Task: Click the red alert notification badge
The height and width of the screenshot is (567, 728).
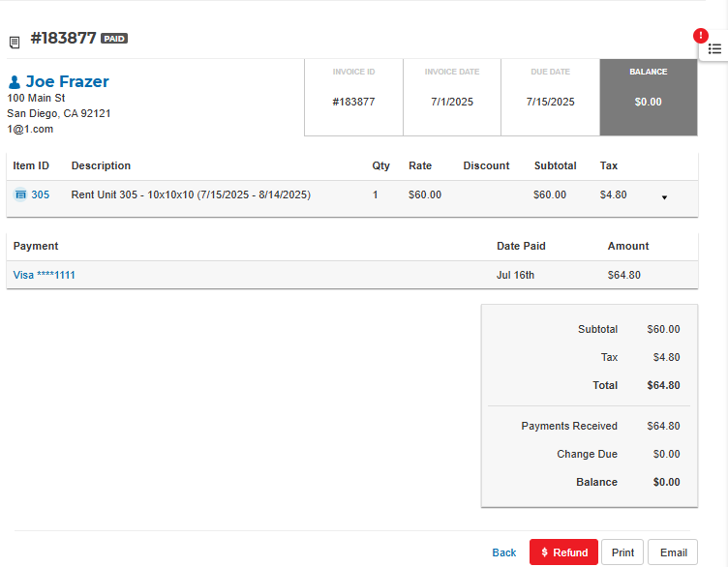Action: click(701, 36)
